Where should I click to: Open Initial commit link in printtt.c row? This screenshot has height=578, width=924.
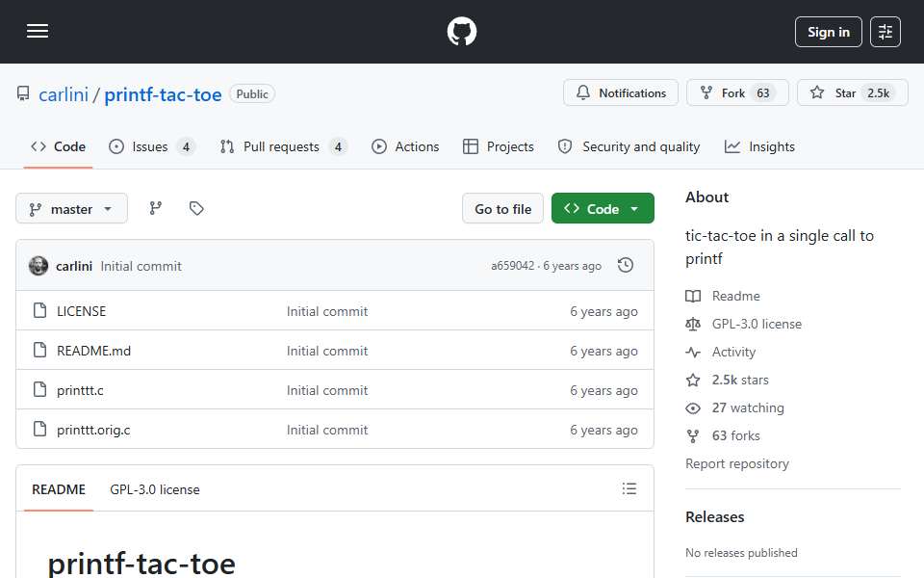point(327,390)
